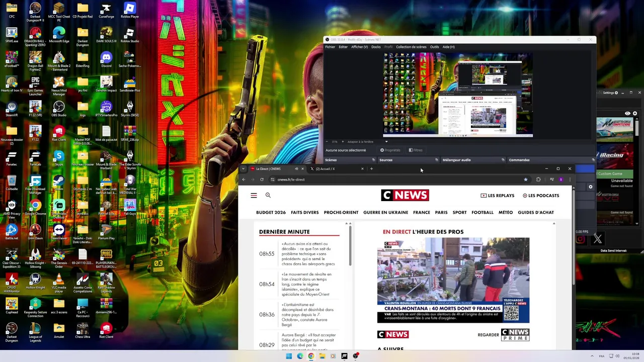Open the CNEWS hamburger menu
The width and height of the screenshot is (644, 362).
click(x=254, y=196)
